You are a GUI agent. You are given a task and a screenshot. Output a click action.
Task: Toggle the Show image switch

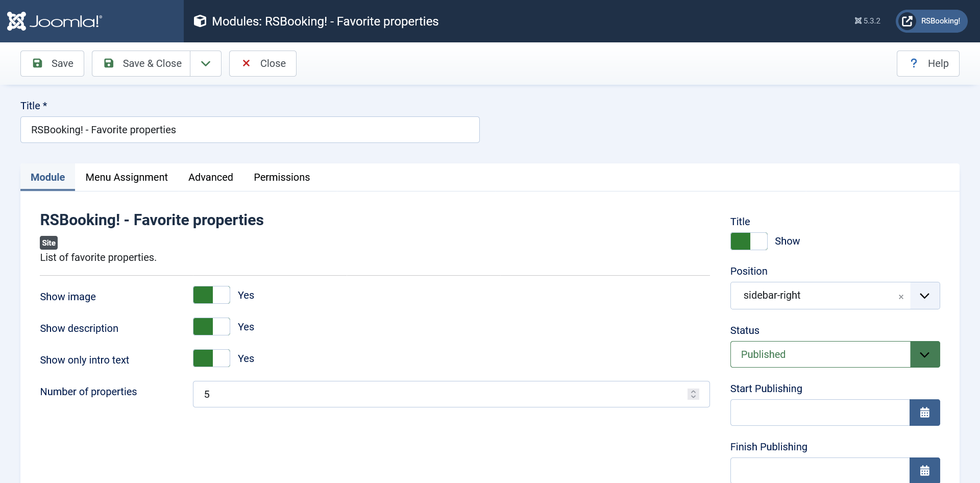[211, 295]
